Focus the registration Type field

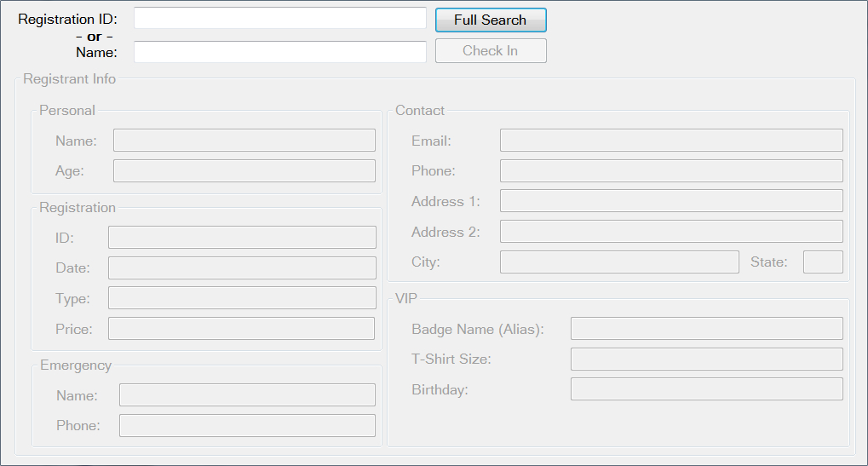coord(242,298)
